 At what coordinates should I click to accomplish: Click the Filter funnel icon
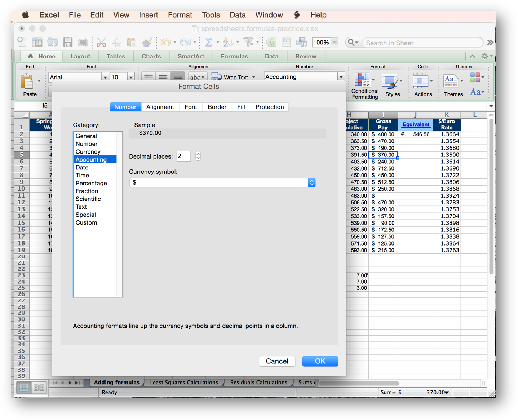[248, 43]
